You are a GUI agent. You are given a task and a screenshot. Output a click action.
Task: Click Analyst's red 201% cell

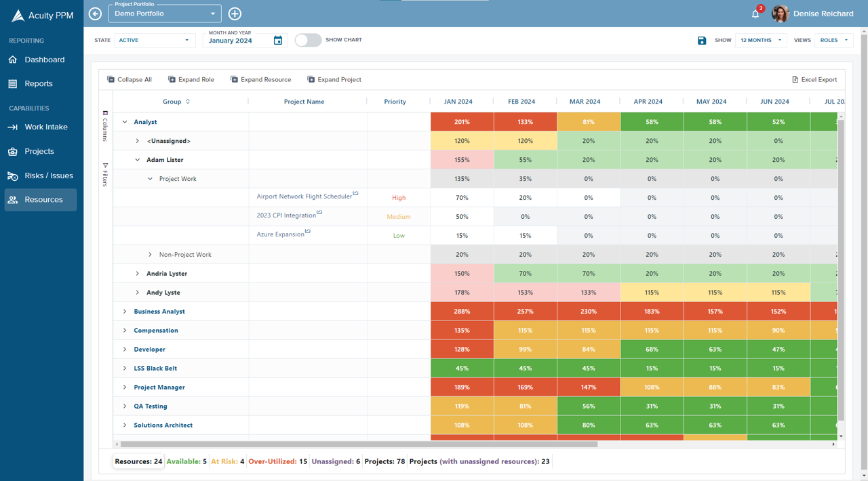[462, 122]
